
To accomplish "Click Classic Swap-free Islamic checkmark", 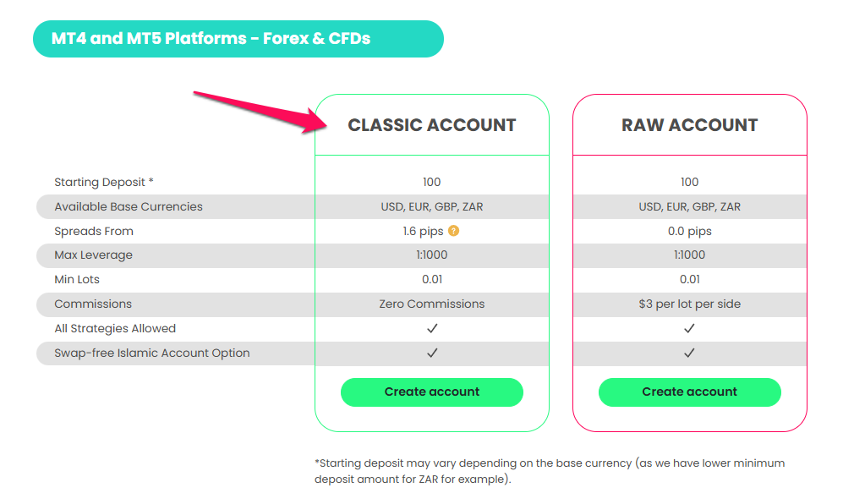I will (432, 353).
